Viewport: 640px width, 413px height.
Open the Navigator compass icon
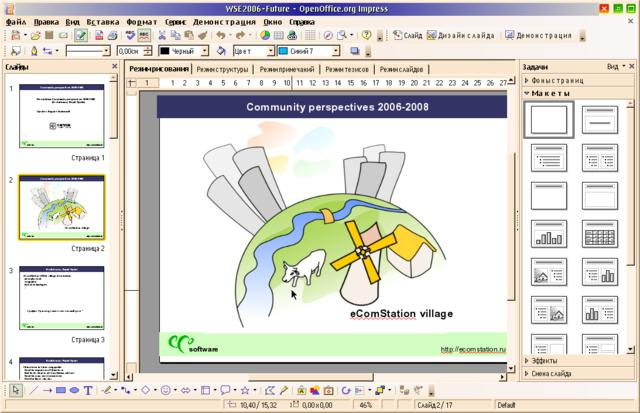pos(328,36)
